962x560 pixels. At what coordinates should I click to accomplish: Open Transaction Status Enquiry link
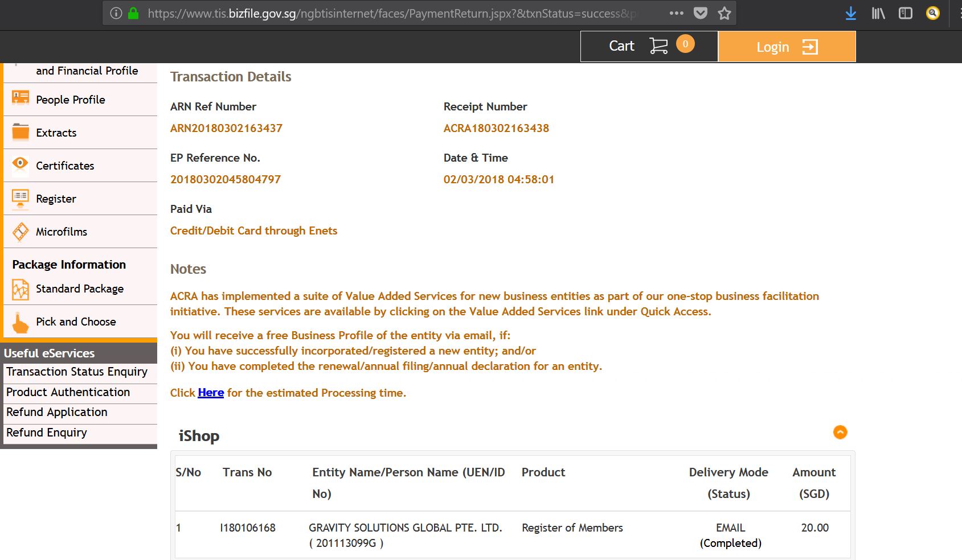point(77,372)
